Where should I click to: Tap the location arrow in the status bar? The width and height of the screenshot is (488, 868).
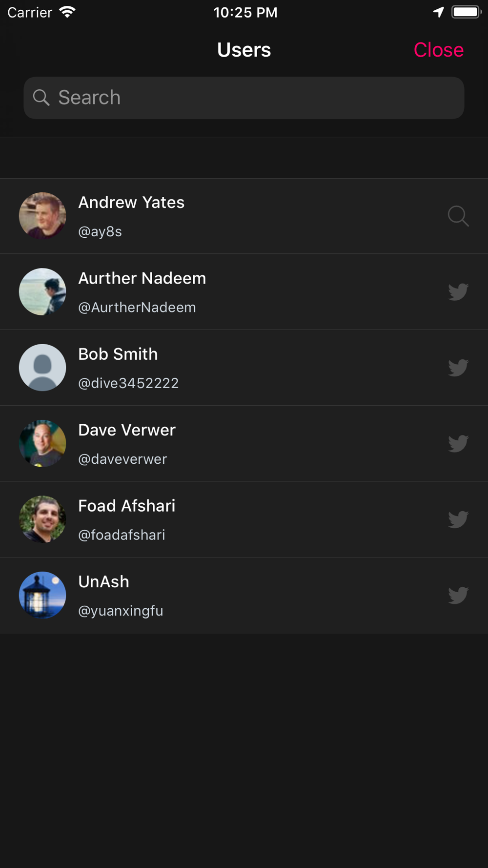tap(438, 12)
